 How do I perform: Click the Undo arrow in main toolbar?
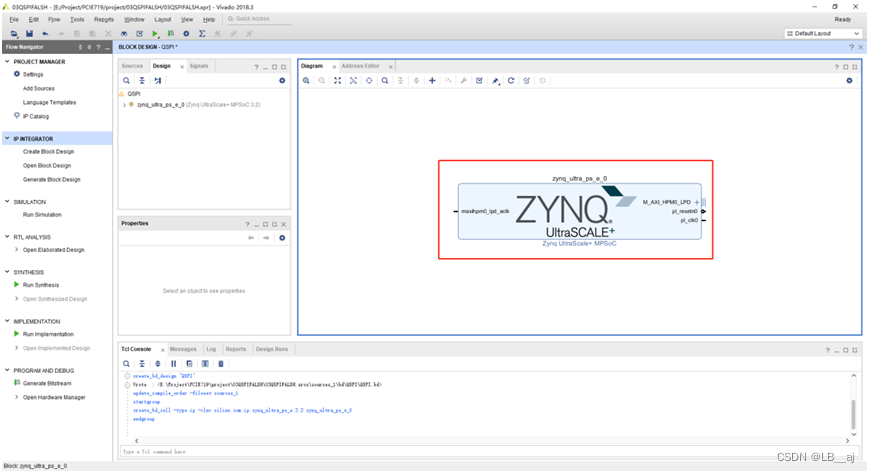click(45, 34)
